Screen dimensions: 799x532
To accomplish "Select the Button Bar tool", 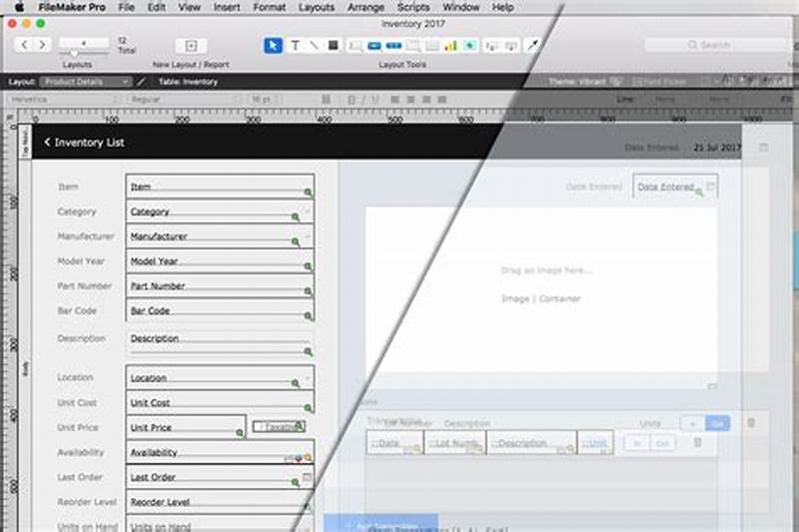I will point(394,46).
